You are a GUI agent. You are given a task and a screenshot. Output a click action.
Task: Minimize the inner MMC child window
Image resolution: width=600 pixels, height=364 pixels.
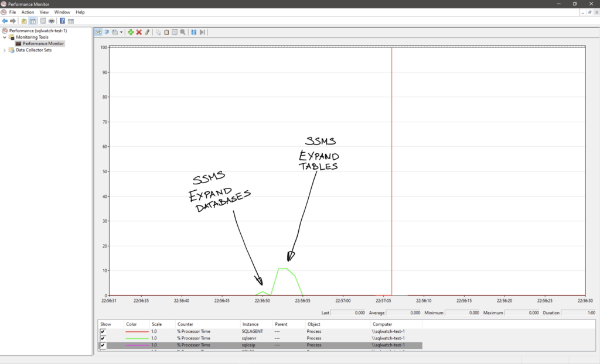(x=582, y=12)
